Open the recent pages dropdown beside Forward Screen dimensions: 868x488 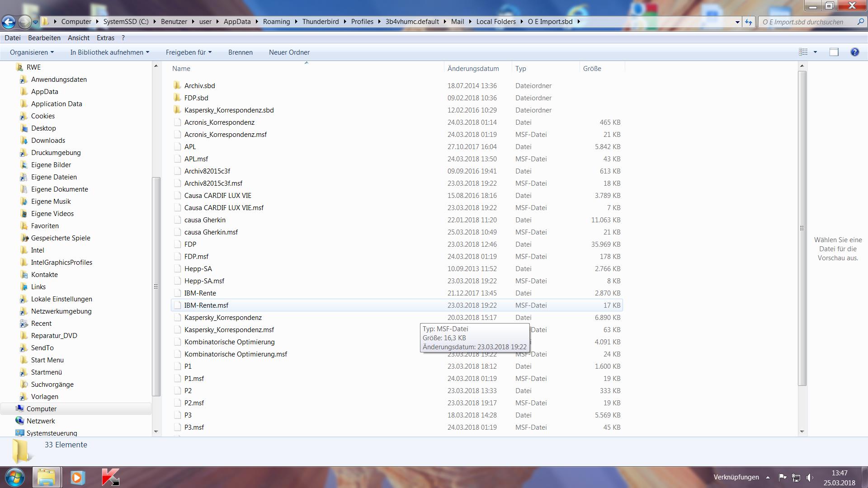(x=36, y=22)
